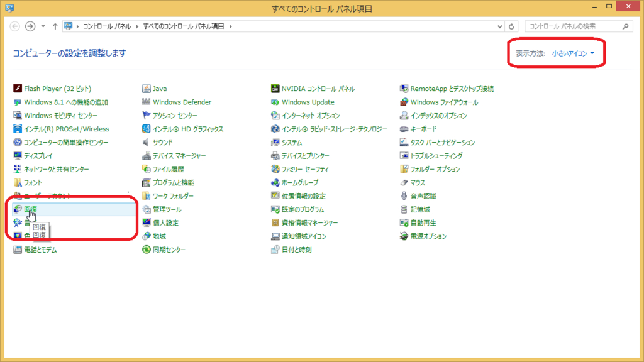
Task: Open the 位置情報の設定 link
Action: pyautogui.click(x=304, y=196)
